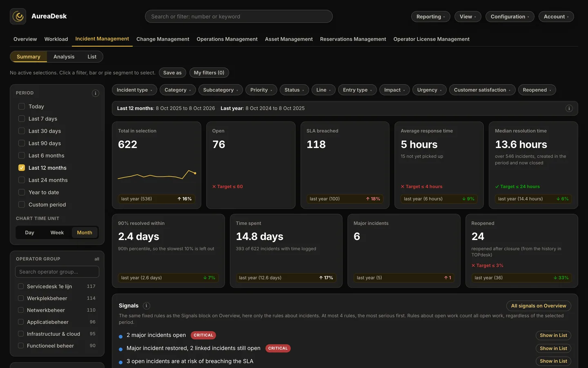
Task: Open the View menu
Action: pos(468,17)
